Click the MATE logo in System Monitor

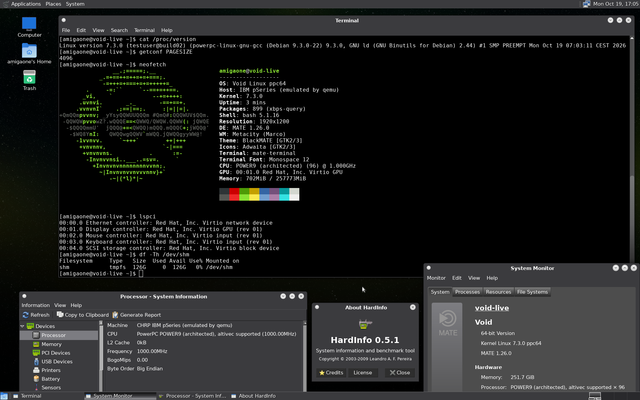coord(447,324)
